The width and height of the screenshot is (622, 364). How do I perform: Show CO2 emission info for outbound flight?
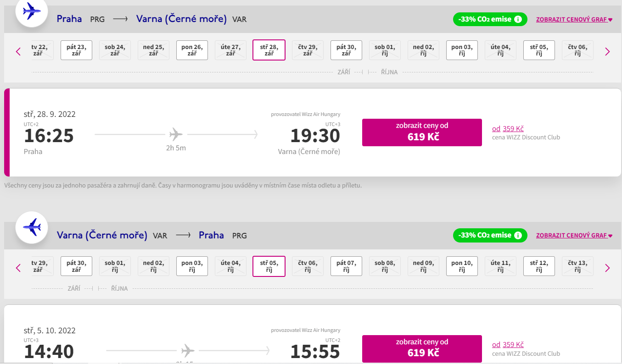click(518, 19)
